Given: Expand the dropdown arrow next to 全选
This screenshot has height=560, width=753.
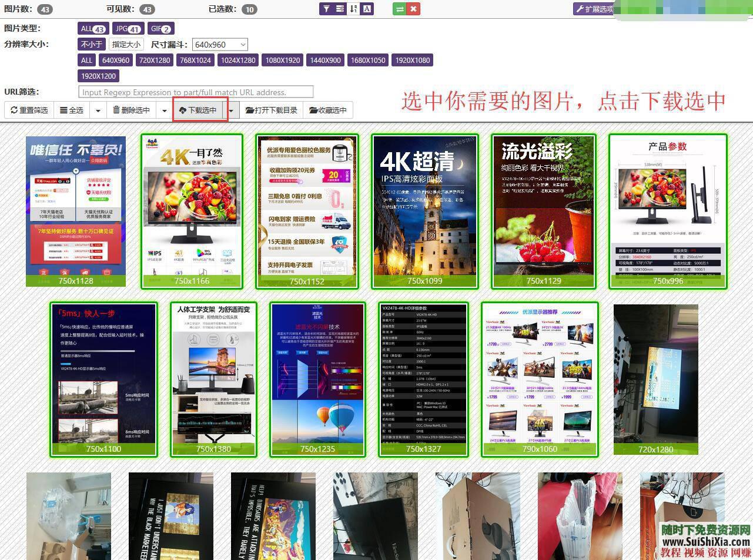Looking at the screenshot, I should click(98, 110).
